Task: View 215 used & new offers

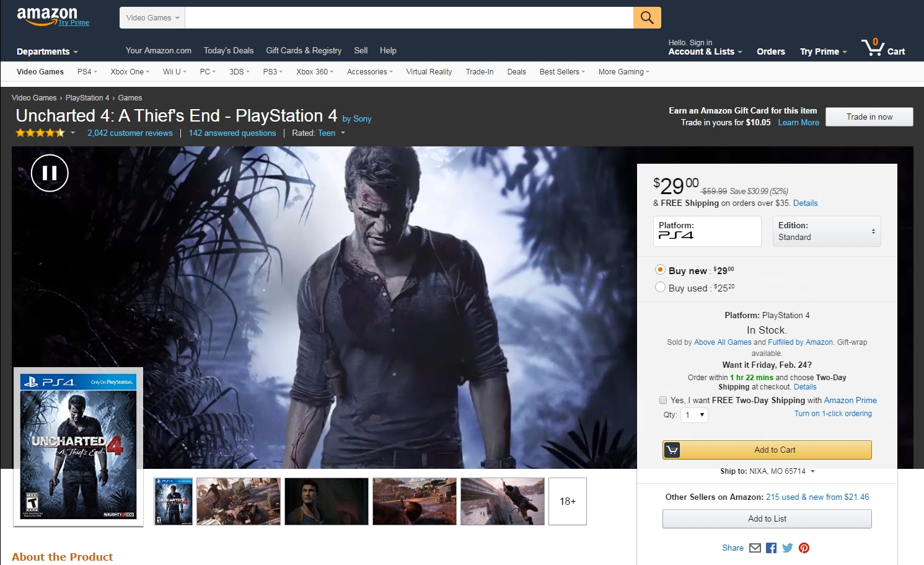Action: pos(817,497)
